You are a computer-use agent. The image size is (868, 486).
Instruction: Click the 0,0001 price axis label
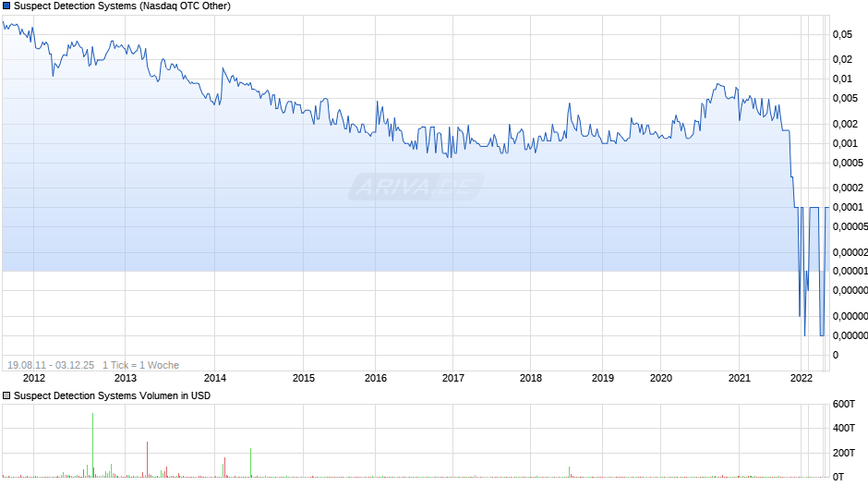(848, 207)
